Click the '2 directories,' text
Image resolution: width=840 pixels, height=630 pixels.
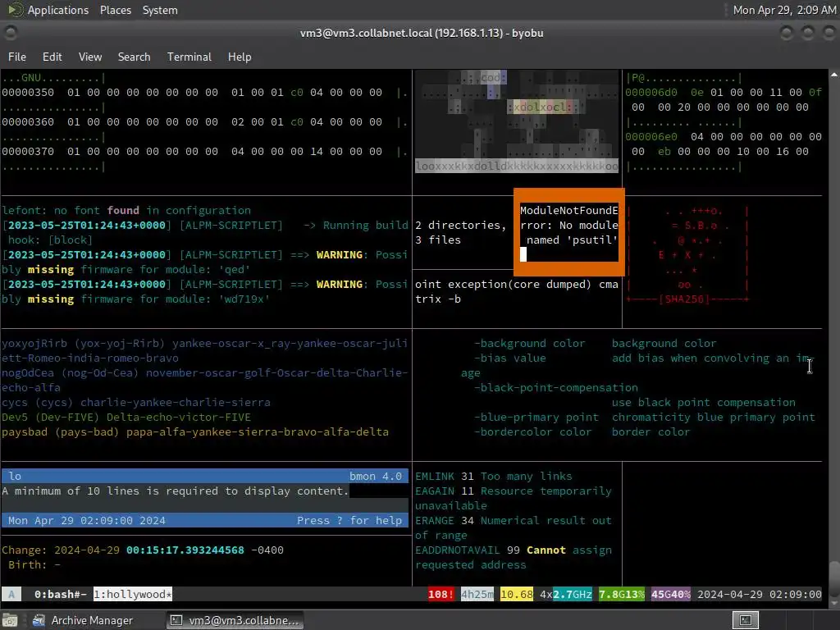point(461,226)
